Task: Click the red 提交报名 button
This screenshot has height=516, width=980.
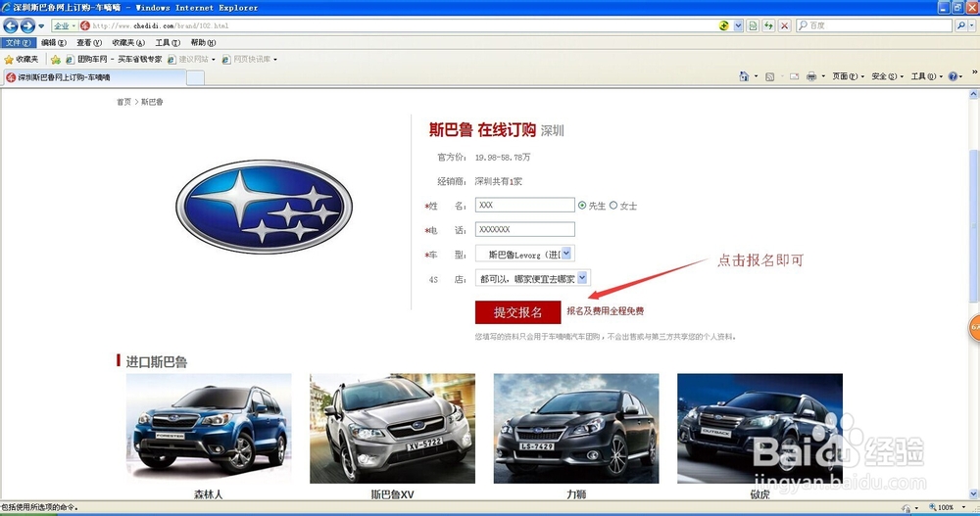Action: [x=517, y=312]
